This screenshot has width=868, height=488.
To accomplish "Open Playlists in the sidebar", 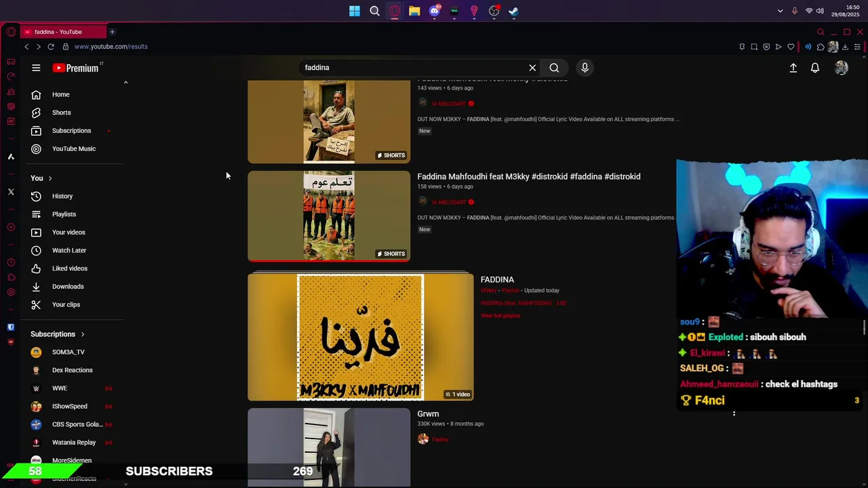I will 75,214.
